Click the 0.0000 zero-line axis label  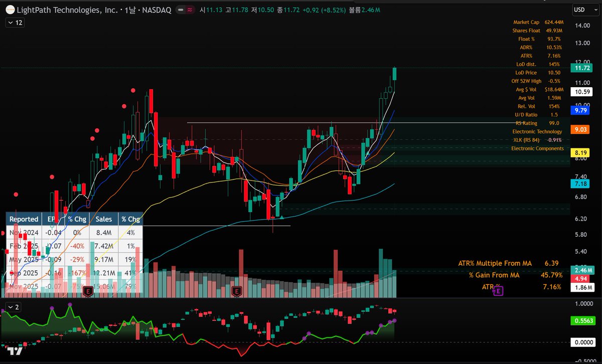583,342
